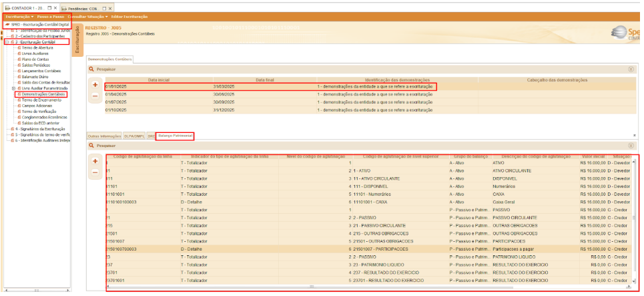Switch to the CONTADOR 1 tab
Screen dimensions: 644x296
pos(27,8)
